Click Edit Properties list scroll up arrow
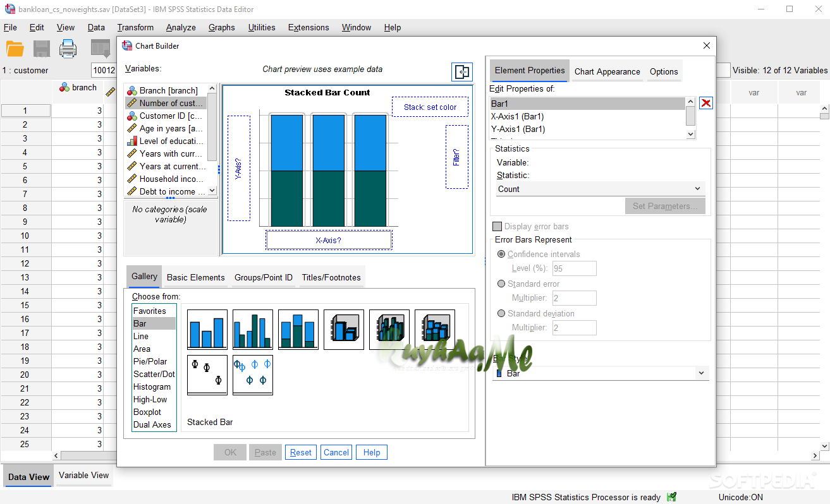 [x=690, y=102]
